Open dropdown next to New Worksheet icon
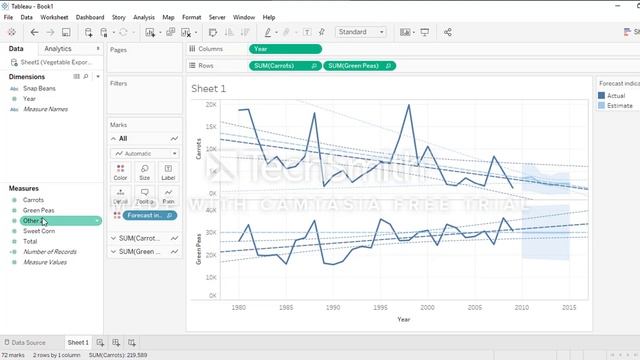Viewport: 640px width, 360px height. pyautogui.click(x=160, y=33)
